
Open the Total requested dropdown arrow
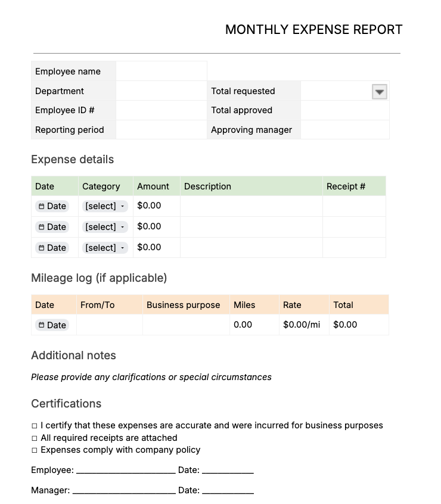pos(381,91)
